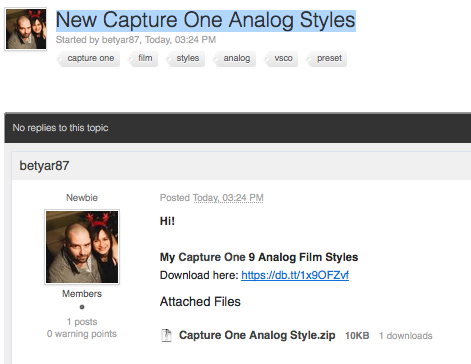The height and width of the screenshot is (364, 471).
Task: Select the 'vsco' tag
Action: tap(282, 58)
